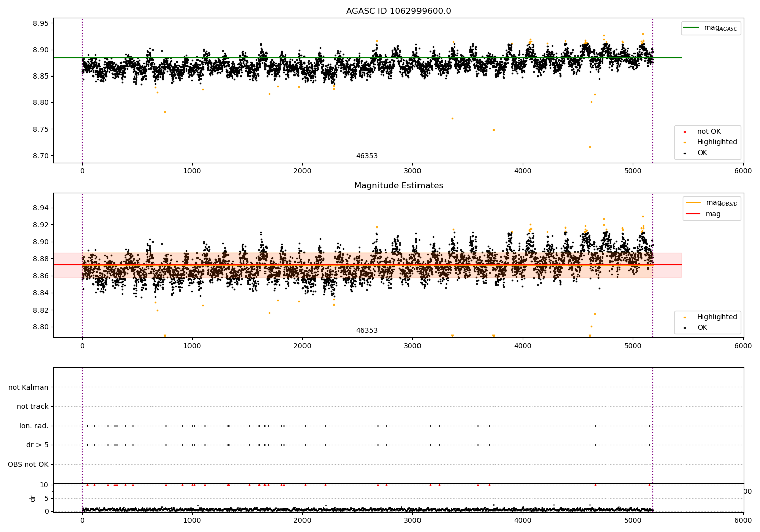Click the orange mag_OBSID legend line sample
This screenshot has height=532, width=760.
[x=693, y=202]
